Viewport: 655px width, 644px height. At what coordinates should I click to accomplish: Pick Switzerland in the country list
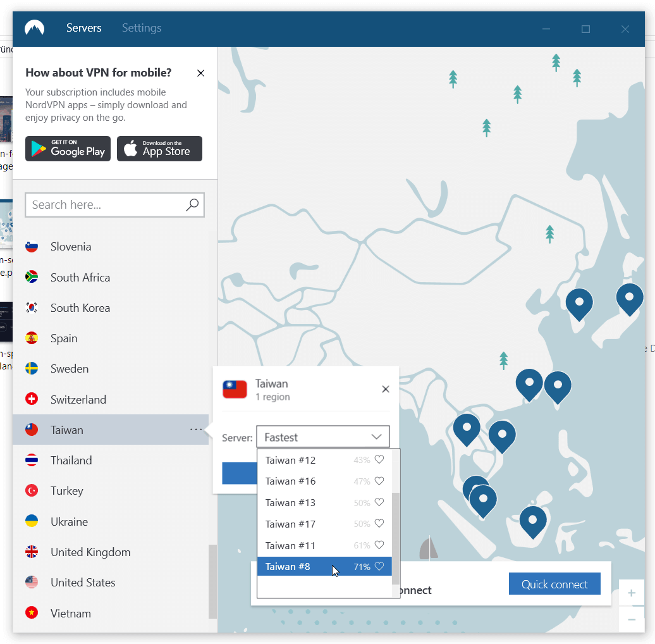111,399
